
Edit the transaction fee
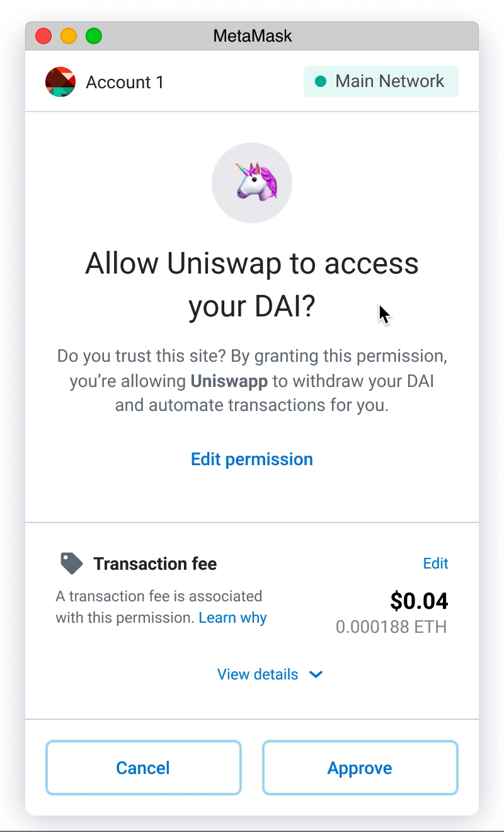pyautogui.click(x=435, y=563)
